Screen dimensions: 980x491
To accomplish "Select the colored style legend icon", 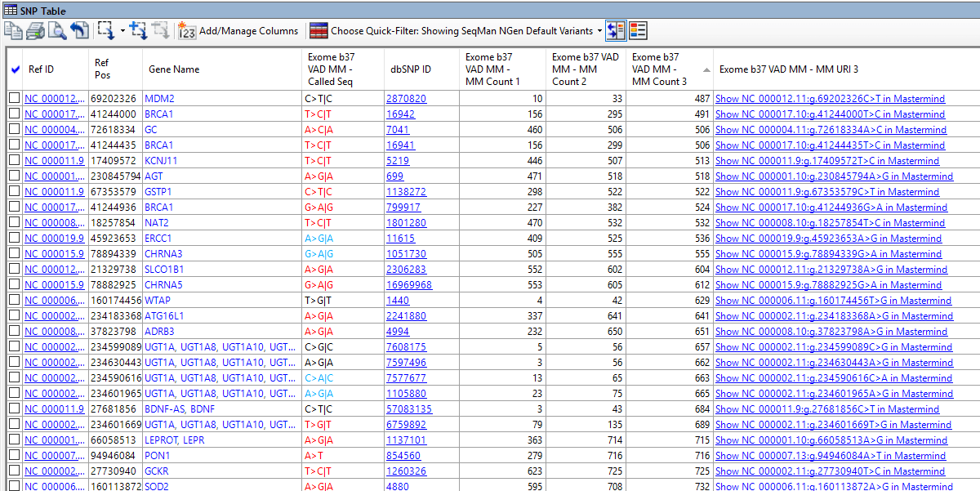I will (x=638, y=30).
